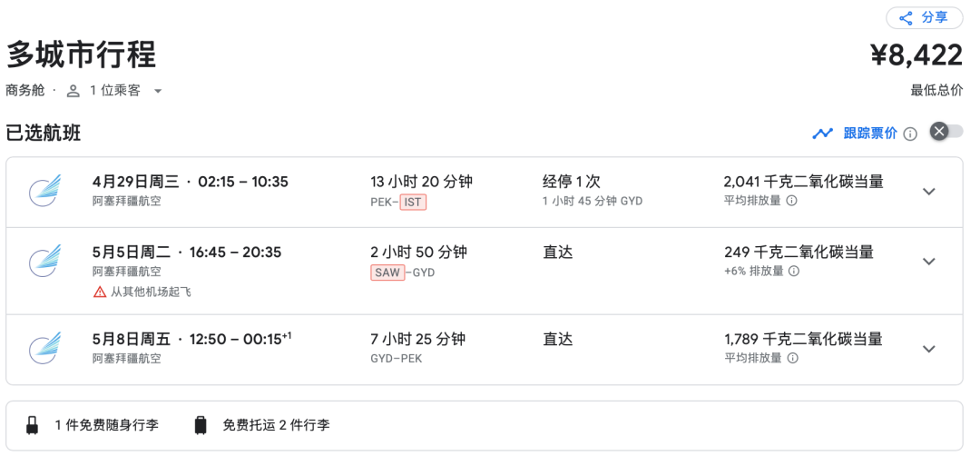This screenshot has height=456, width=980.
Task: Click info icon next to +6% emissions
Action: (x=794, y=271)
